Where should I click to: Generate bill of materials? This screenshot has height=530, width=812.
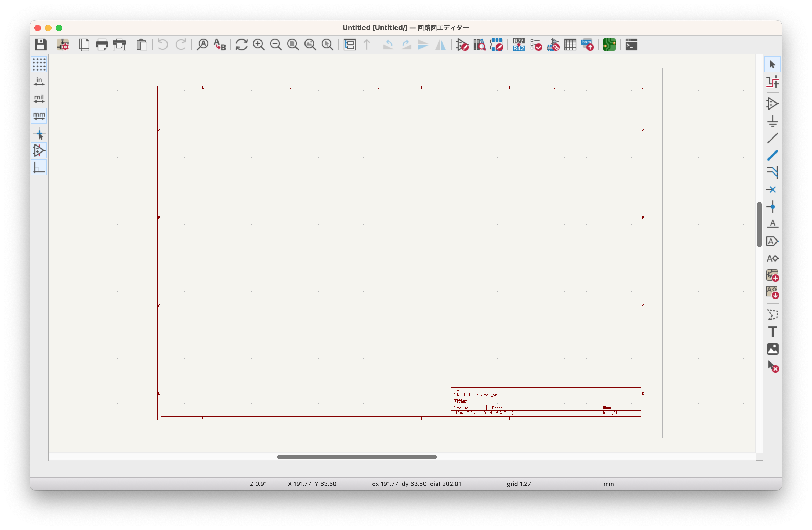click(x=588, y=45)
